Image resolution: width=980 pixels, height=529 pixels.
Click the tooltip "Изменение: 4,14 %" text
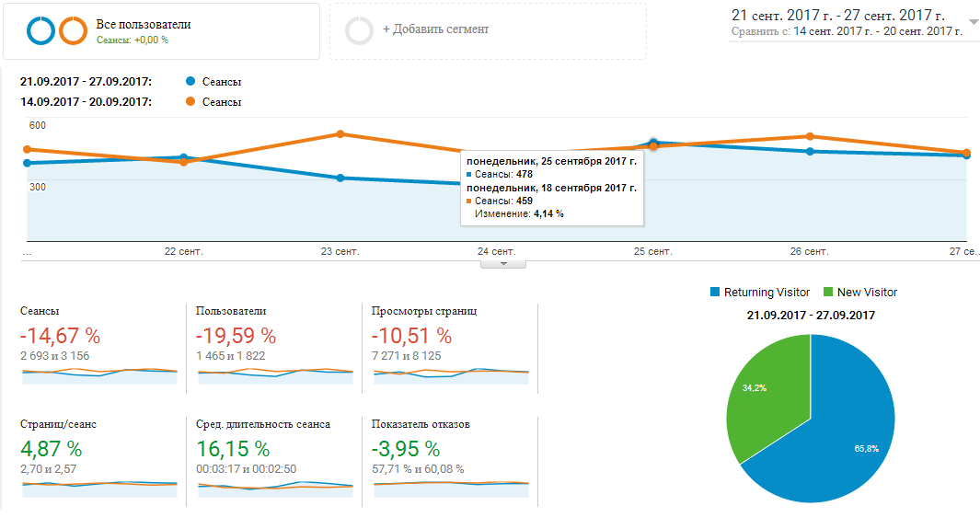tap(519, 213)
